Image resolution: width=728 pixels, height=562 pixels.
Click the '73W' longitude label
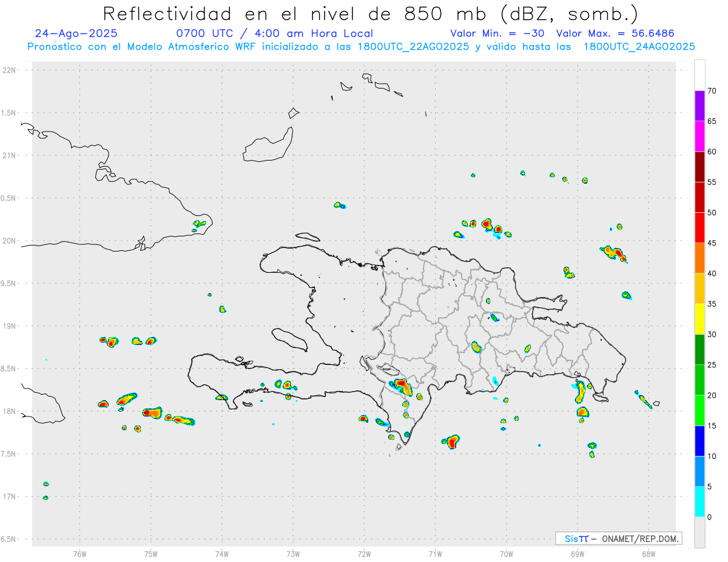(x=293, y=554)
